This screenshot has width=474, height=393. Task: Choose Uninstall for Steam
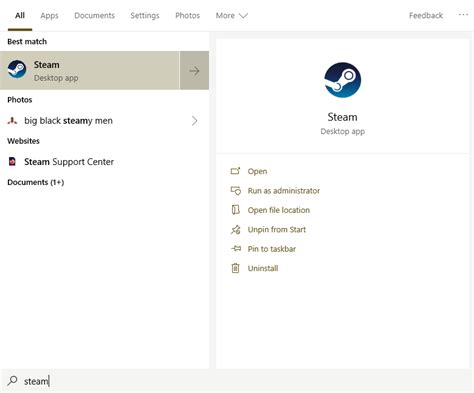tap(263, 268)
